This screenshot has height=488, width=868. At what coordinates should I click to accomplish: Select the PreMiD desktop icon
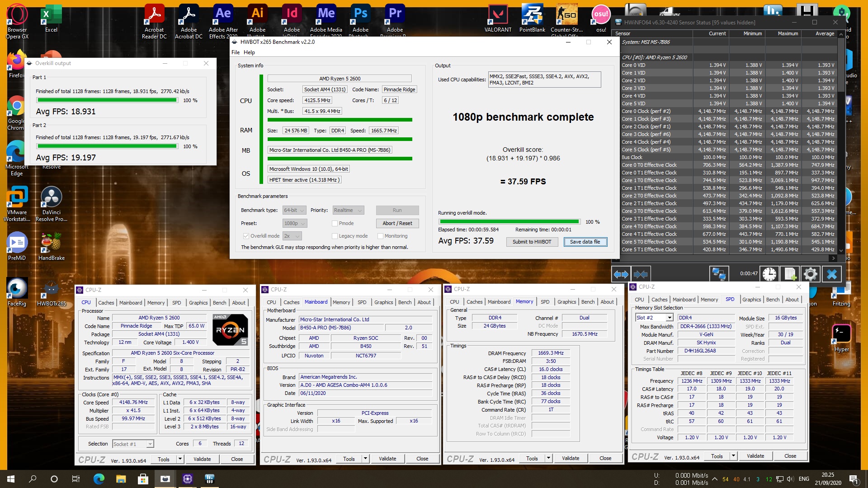17,246
